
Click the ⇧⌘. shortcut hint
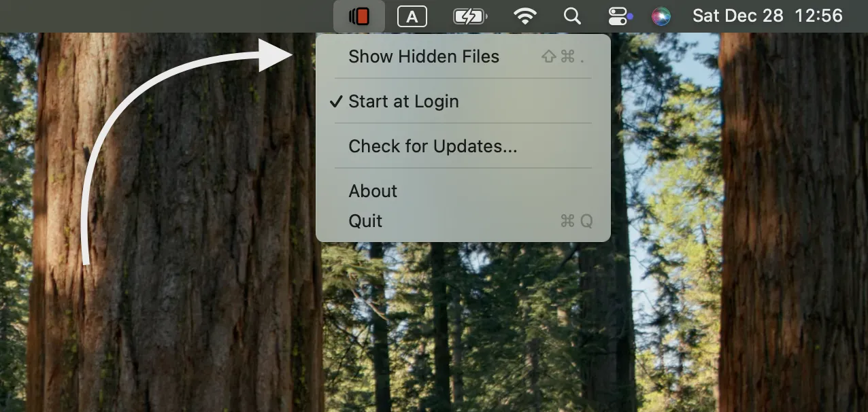[563, 57]
